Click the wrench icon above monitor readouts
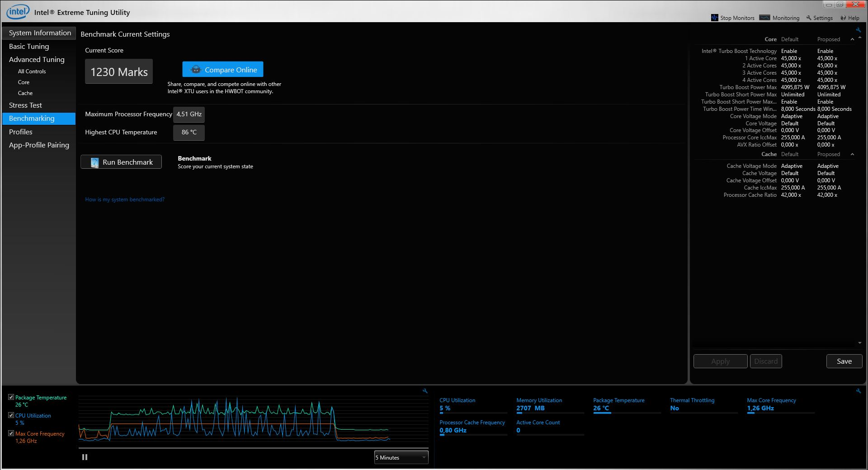The image size is (868, 470). [859, 391]
